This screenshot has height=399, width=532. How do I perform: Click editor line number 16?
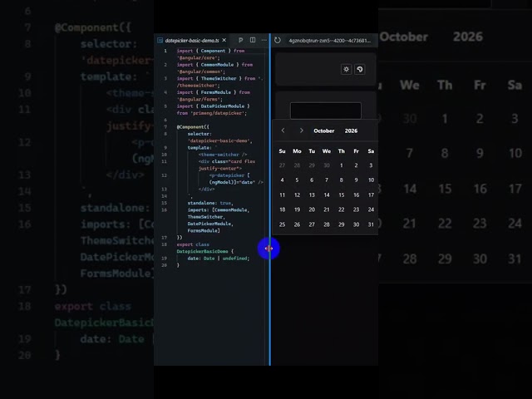[x=165, y=210]
